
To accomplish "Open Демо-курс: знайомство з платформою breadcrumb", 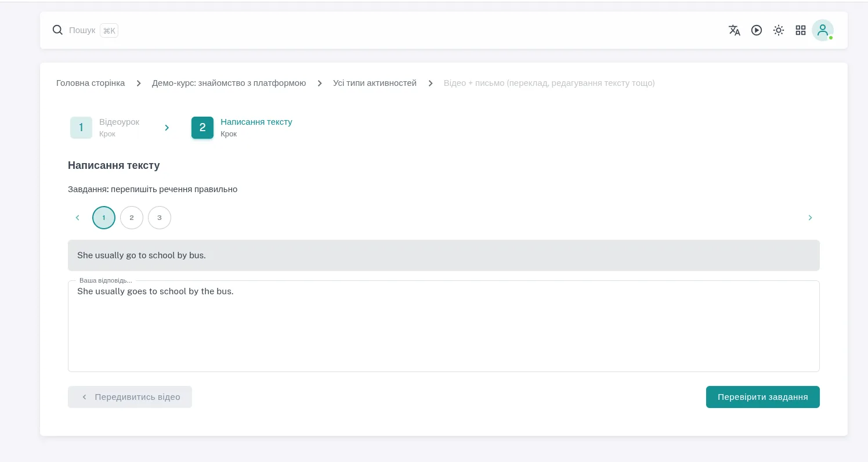I will [229, 83].
